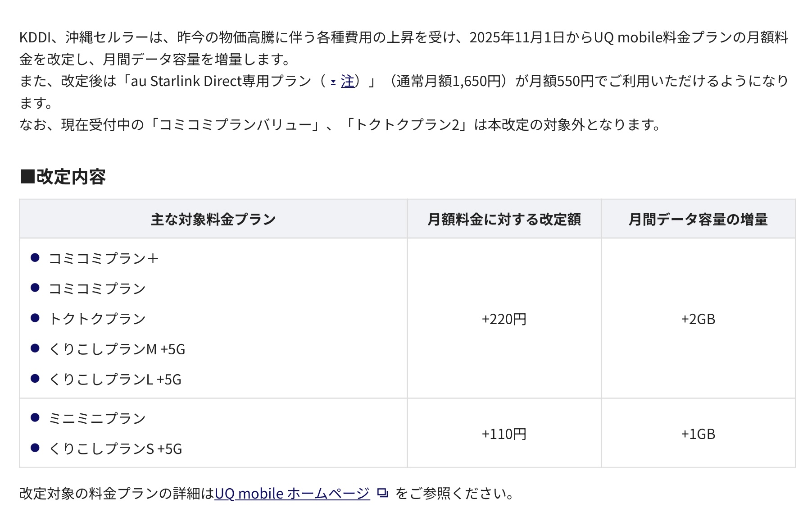
Task: Click the くりこしプランL +5G list item
Action: coord(115,379)
